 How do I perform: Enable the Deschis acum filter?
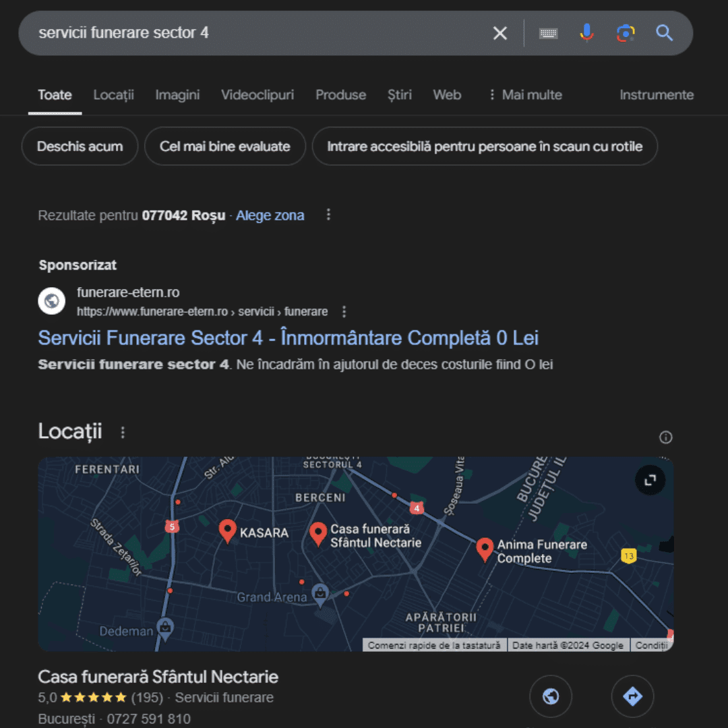[x=79, y=146]
